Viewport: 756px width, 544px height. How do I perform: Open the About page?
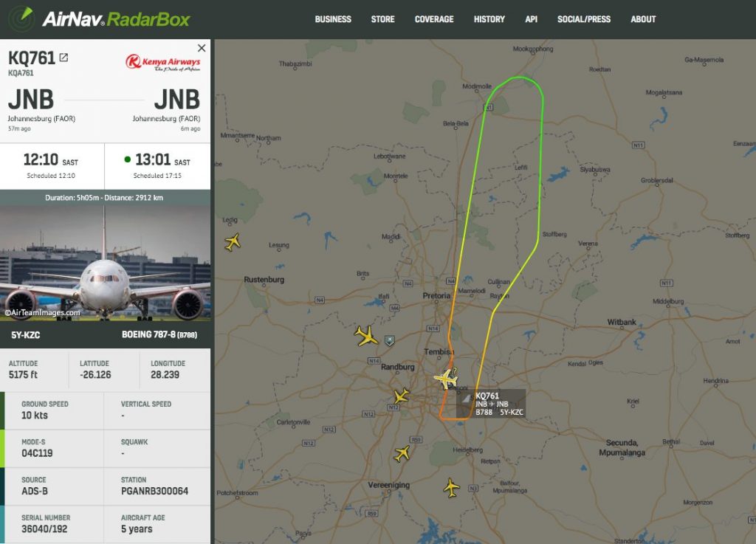click(x=643, y=19)
